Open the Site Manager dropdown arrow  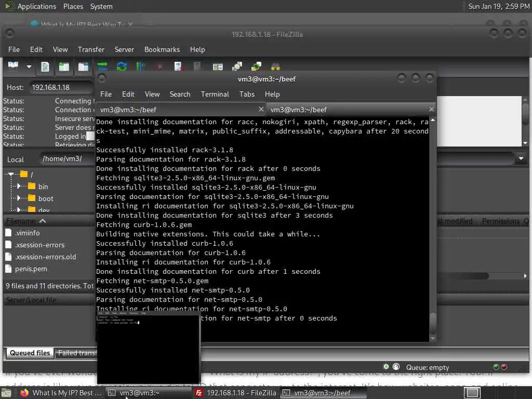point(29,66)
